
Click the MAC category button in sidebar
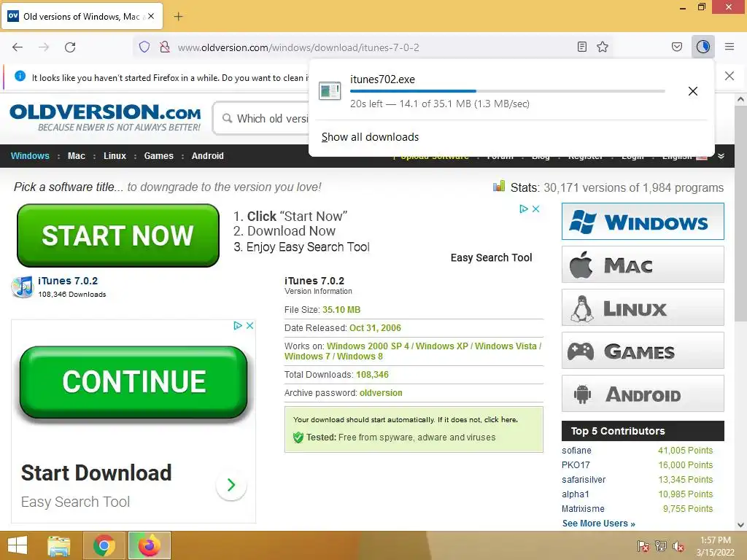tap(643, 264)
